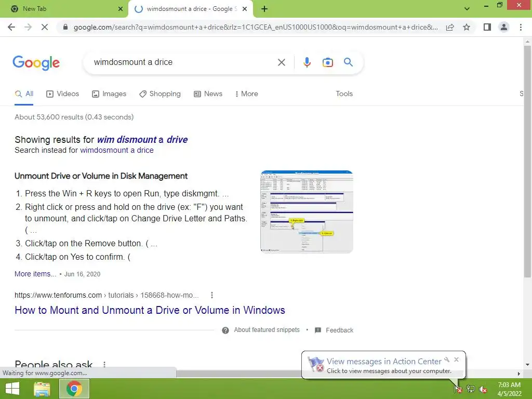Select the All results tab
The image size is (532, 399).
tap(24, 94)
